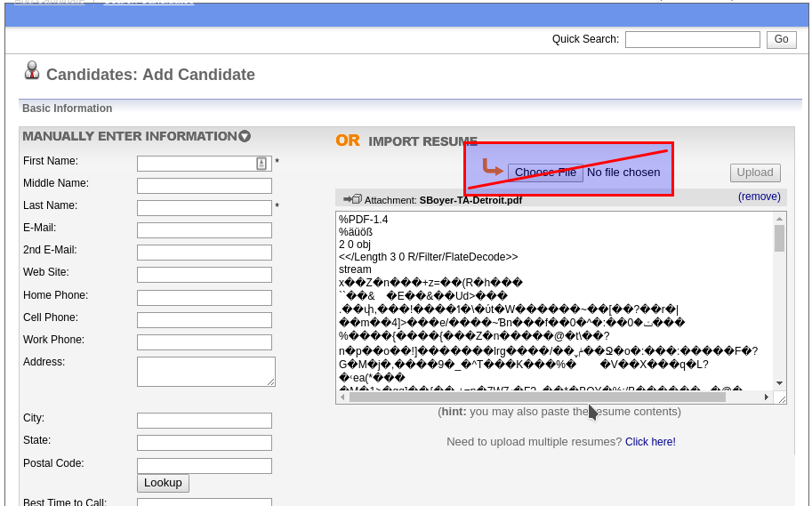The height and width of the screenshot is (506, 812).
Task: Click the resize grip of the resume text area
Action: pyautogui.click(x=782, y=398)
